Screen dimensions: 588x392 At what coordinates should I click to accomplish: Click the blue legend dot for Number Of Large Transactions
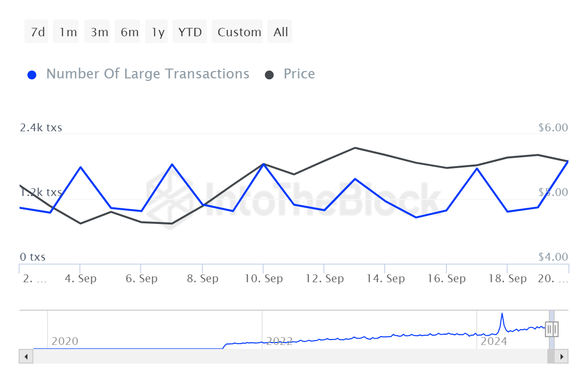click(x=32, y=73)
